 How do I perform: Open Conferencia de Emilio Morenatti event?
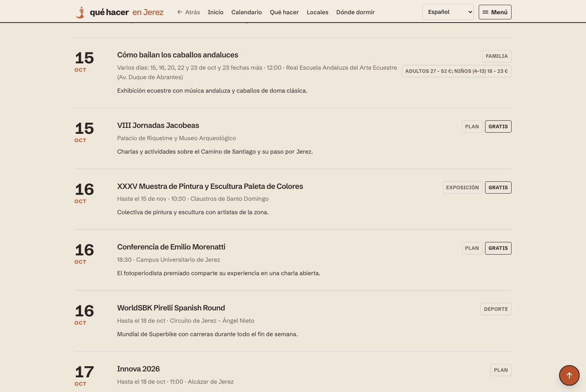(x=171, y=247)
